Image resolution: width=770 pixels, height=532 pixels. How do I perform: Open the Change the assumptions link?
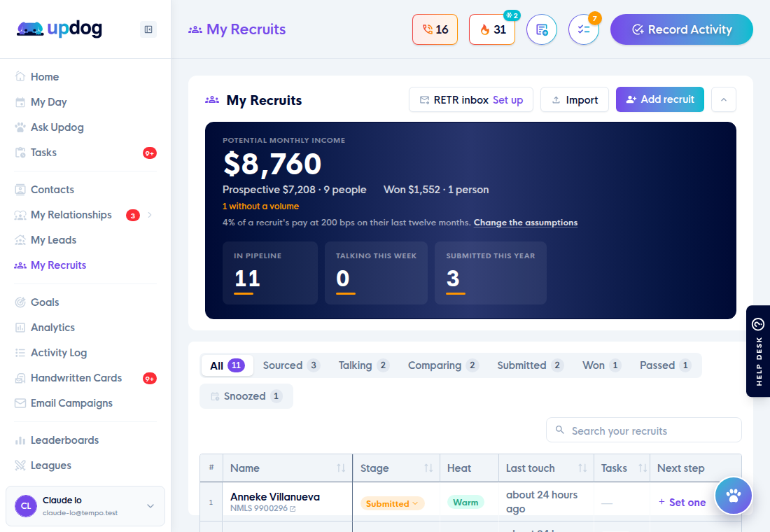[526, 223]
